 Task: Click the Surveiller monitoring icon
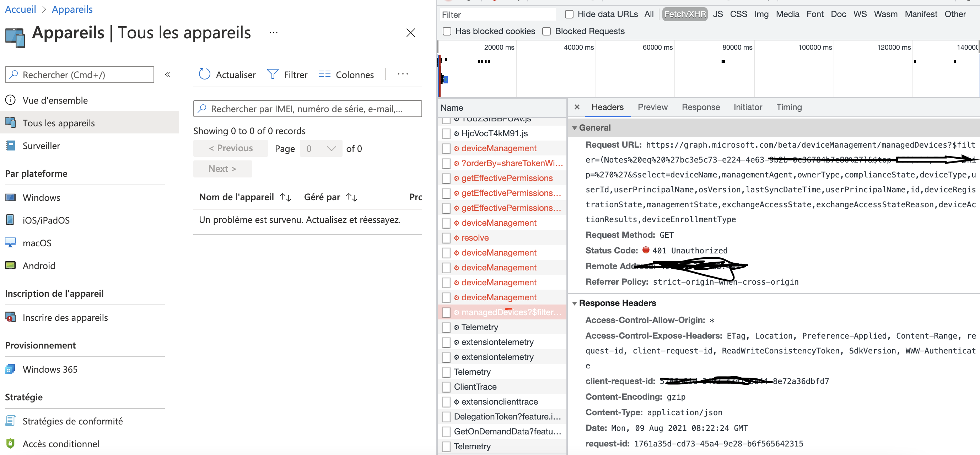tap(11, 145)
